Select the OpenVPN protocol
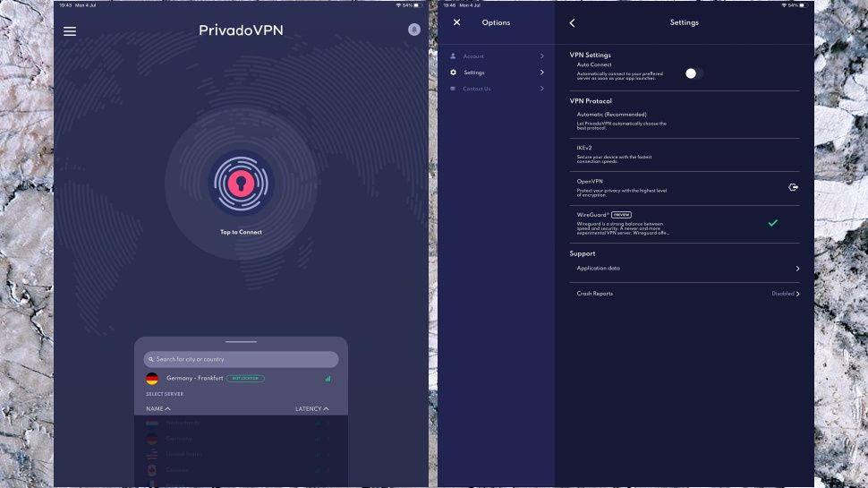This screenshot has width=868, height=488. [685, 188]
